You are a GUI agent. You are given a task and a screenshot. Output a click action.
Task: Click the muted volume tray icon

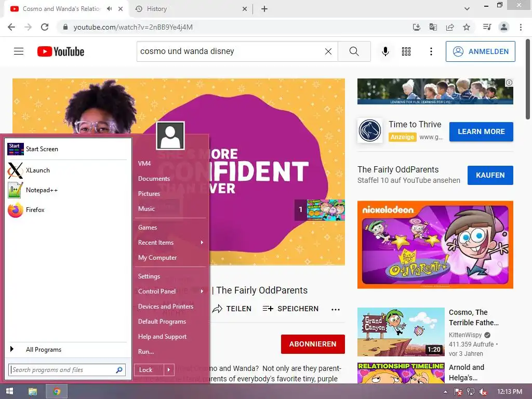click(x=483, y=392)
